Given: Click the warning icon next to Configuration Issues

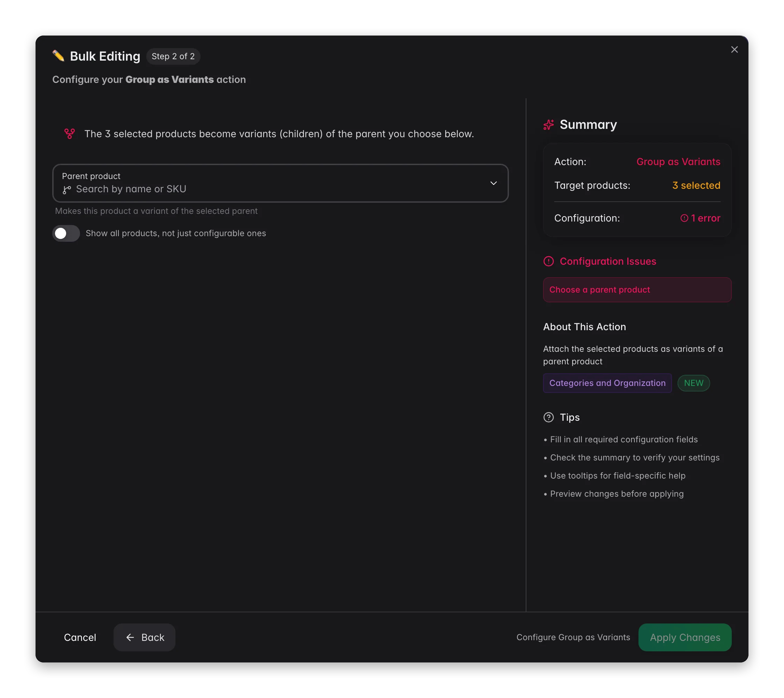Looking at the screenshot, I should (x=549, y=261).
